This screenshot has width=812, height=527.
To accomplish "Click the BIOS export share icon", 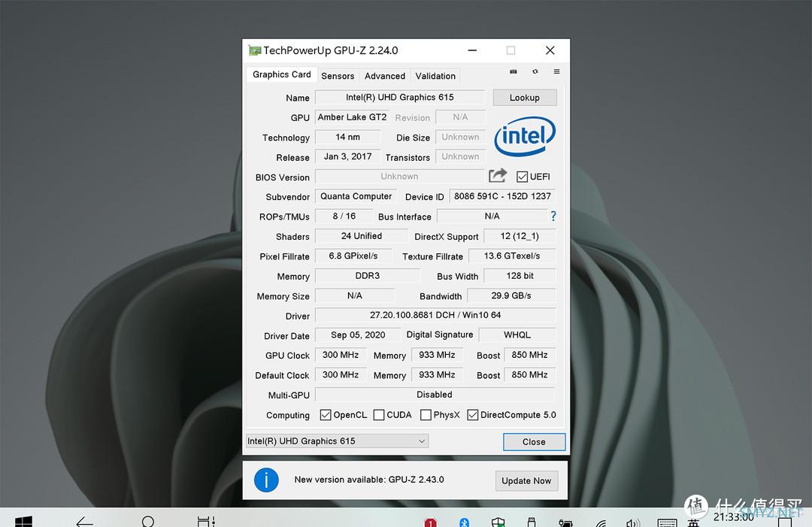I will [x=498, y=176].
